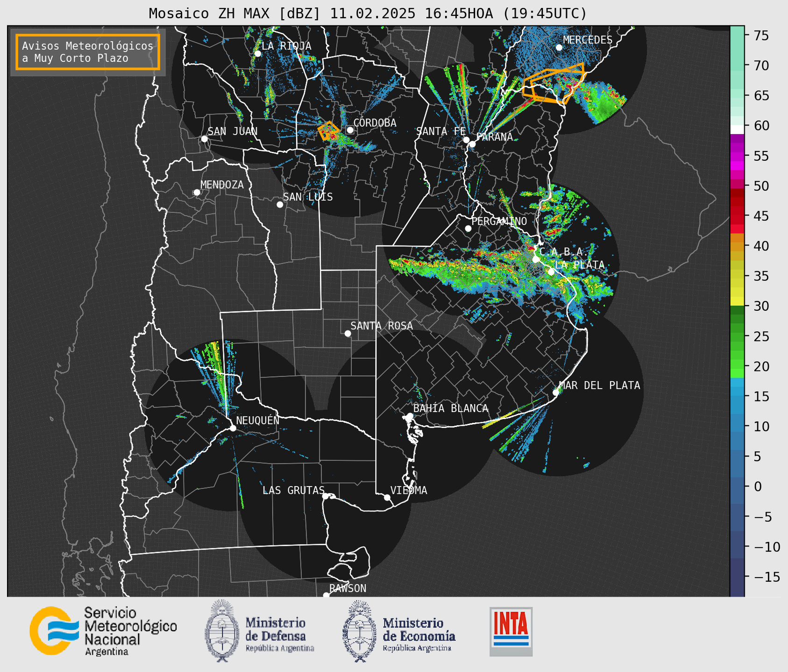This screenshot has height=672, width=788.
Task: Click the INTA logo
Action: coord(511,631)
